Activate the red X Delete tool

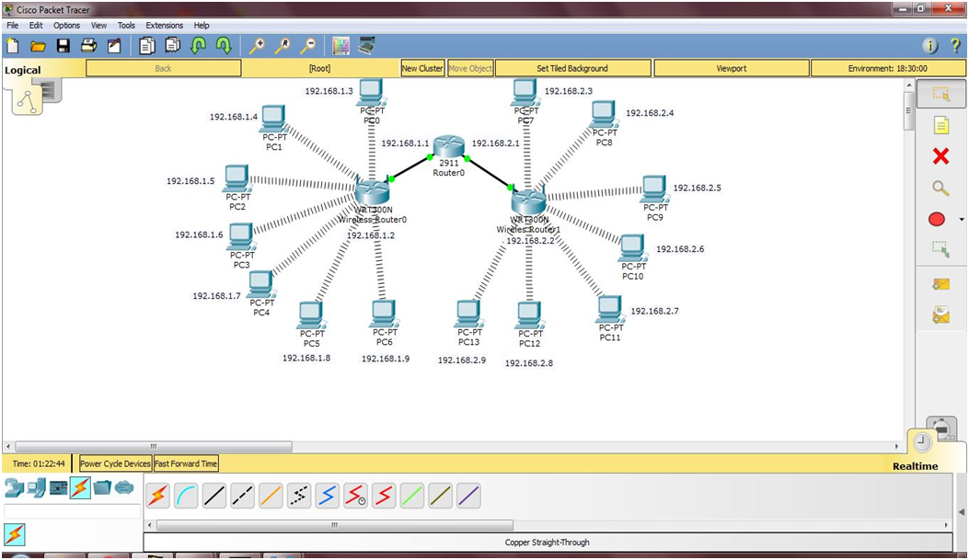coord(940,156)
